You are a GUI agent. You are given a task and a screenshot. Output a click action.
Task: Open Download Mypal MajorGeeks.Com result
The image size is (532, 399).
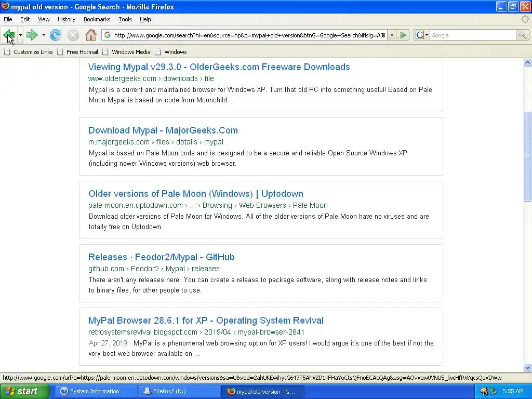click(x=163, y=130)
